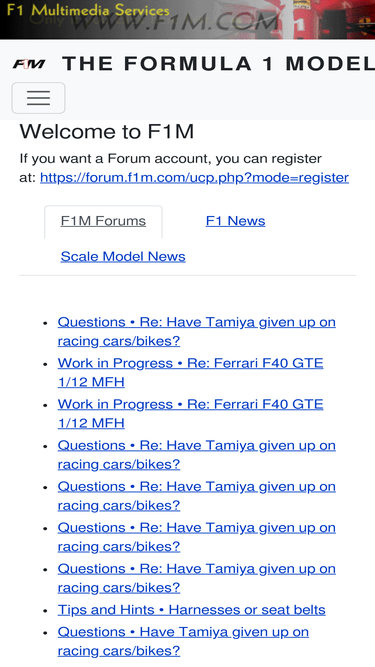
Task: Click the WWW.F1M.COM banner text
Action: (x=174, y=21)
